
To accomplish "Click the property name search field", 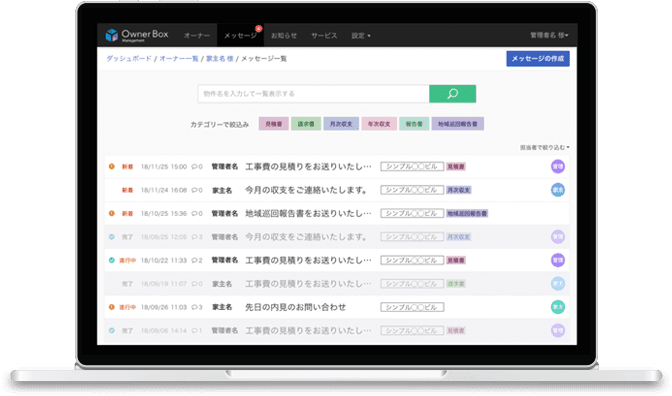I will (313, 94).
